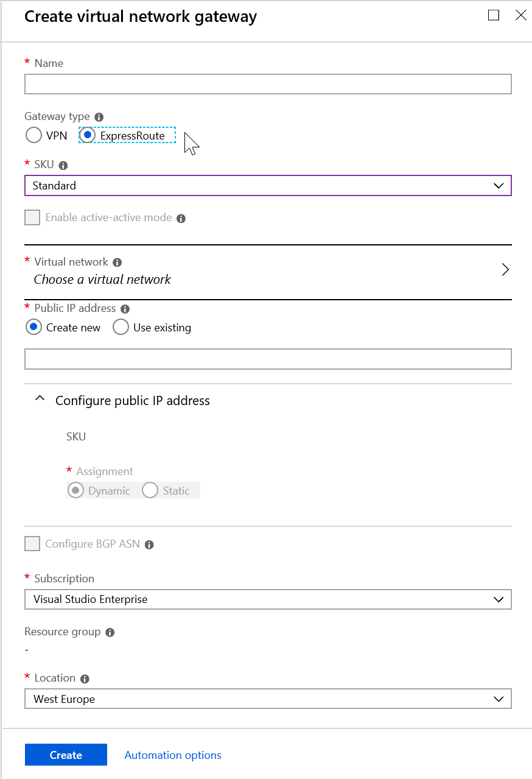Click the Gateway type info icon
Screen dimensions: 532x779
[x=99, y=117]
